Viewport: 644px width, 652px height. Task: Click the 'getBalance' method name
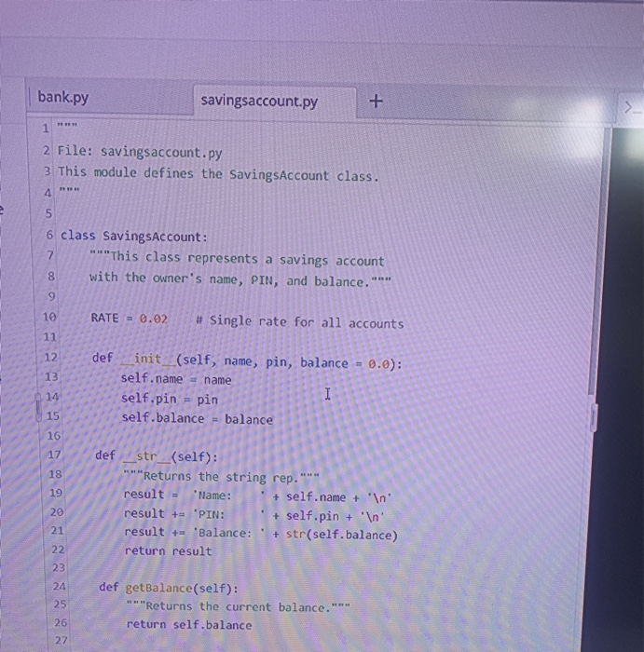pyautogui.click(x=158, y=588)
